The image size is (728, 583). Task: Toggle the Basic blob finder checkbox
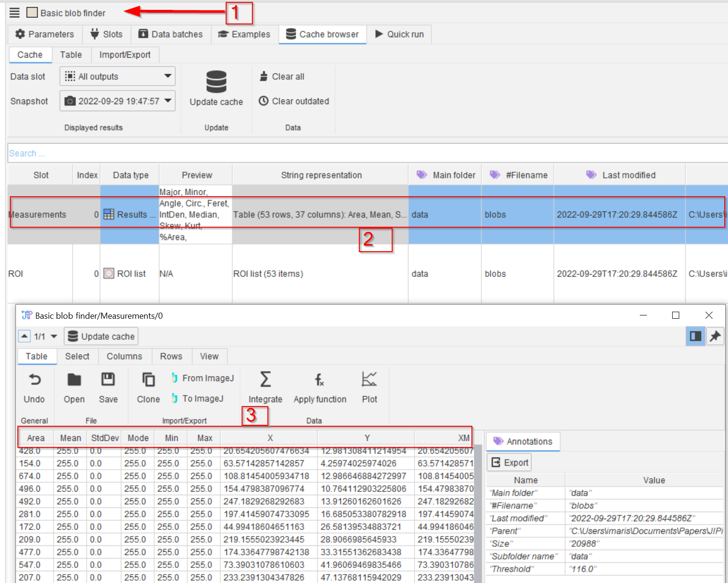tap(32, 13)
